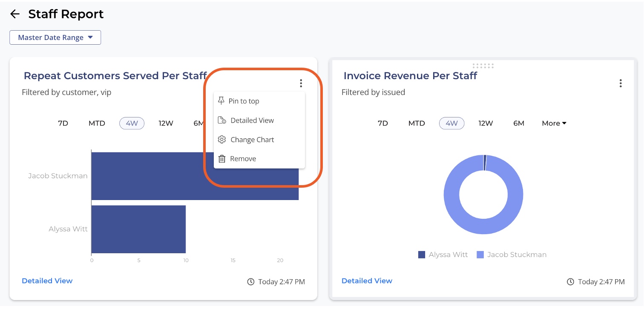Click the drag handle atop Invoice Revenue card
The image size is (644, 309).
[x=483, y=66]
